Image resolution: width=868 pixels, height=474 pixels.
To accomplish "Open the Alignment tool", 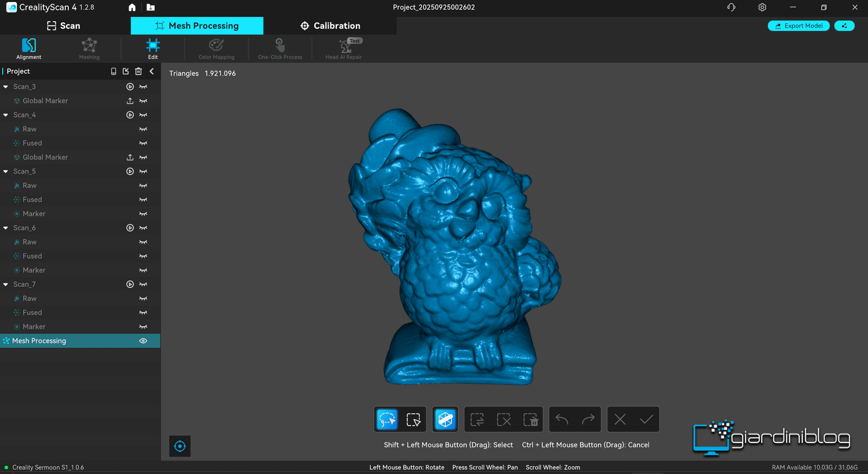I will click(x=29, y=49).
